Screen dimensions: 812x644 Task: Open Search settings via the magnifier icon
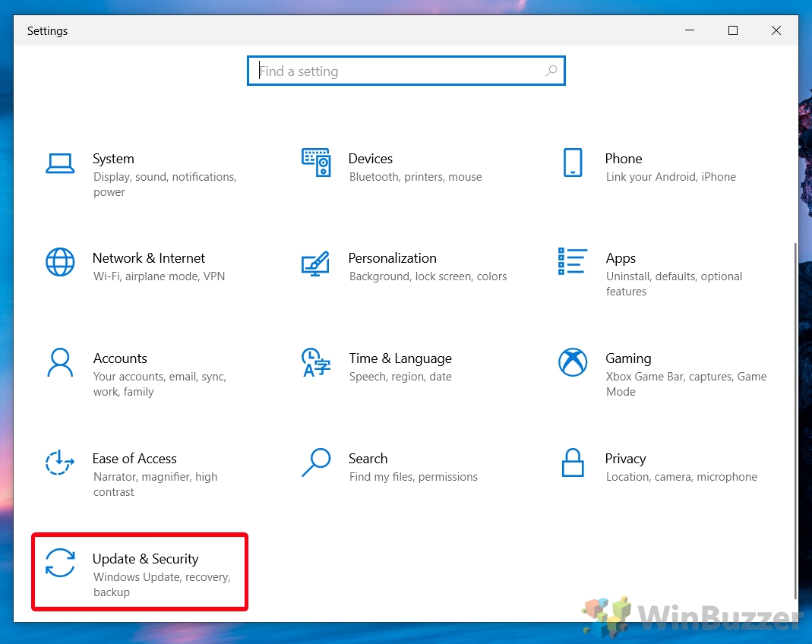(316, 463)
